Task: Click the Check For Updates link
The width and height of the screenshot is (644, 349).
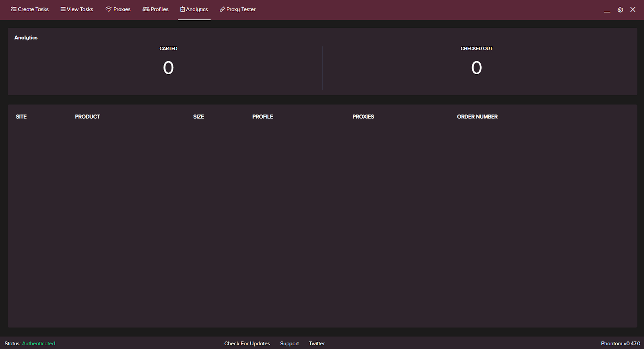Action: pyautogui.click(x=247, y=343)
